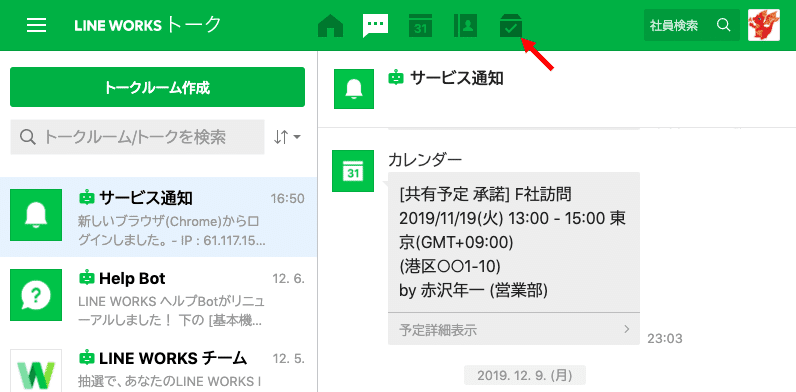This screenshot has height=392, width=796.
Task: Open the profile avatar picture
Action: coord(764,25)
